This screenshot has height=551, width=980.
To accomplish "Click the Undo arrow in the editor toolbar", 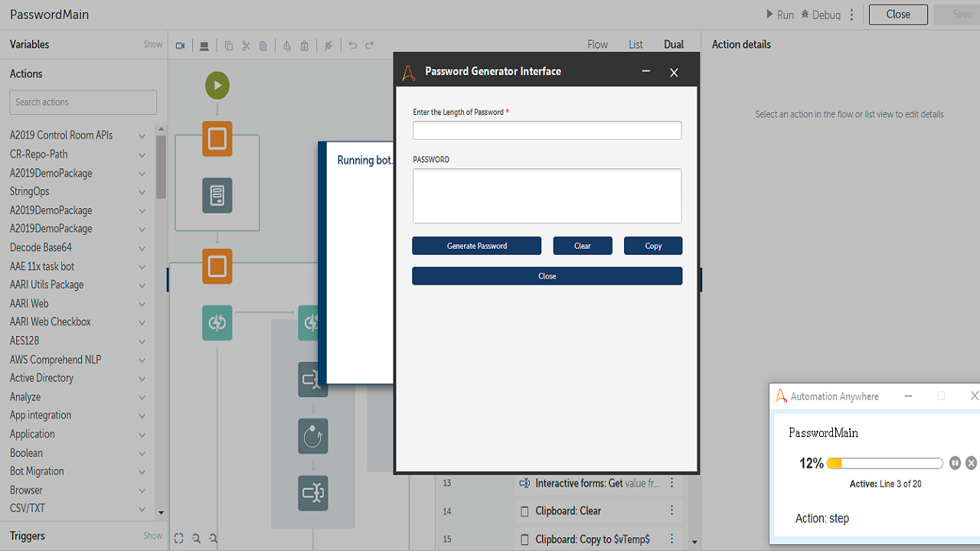I will tap(353, 46).
